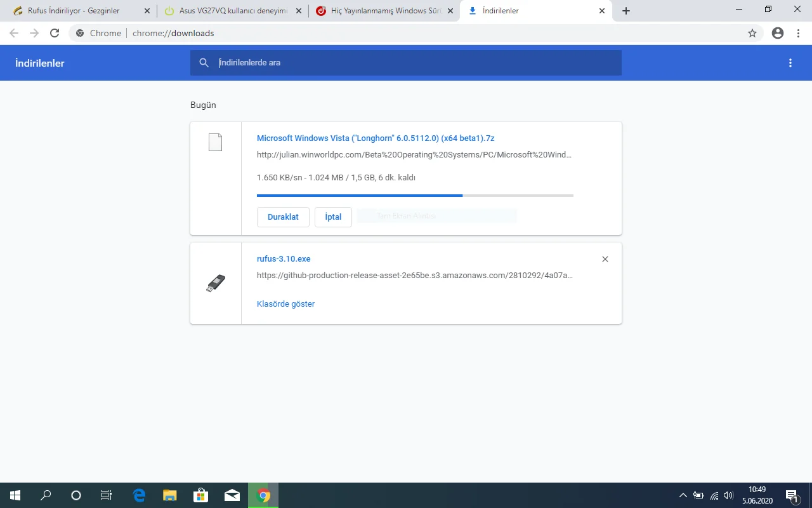Open the clock showing 10:49

click(x=757, y=495)
